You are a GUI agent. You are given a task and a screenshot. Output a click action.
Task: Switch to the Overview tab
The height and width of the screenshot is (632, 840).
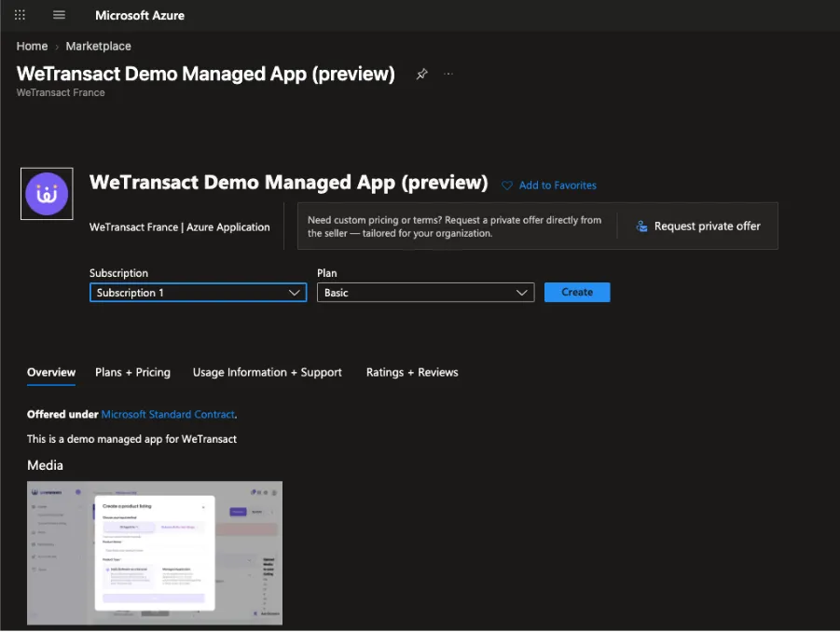click(51, 372)
